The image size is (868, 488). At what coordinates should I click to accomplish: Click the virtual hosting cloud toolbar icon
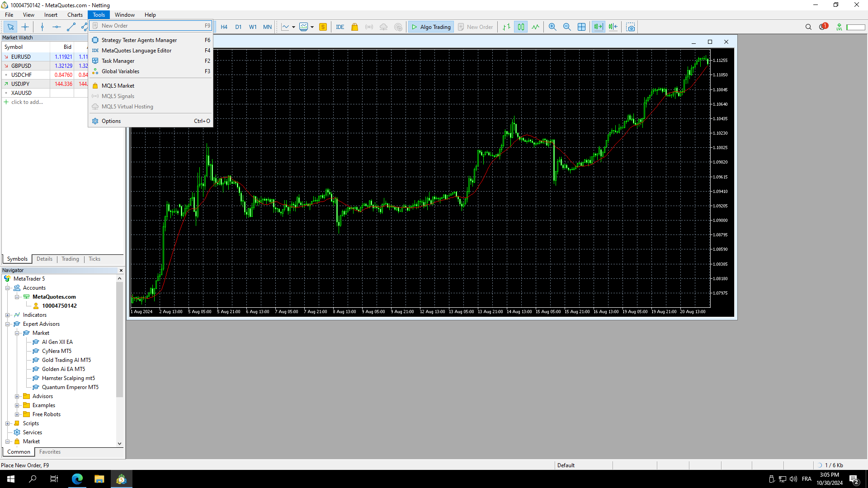(383, 27)
